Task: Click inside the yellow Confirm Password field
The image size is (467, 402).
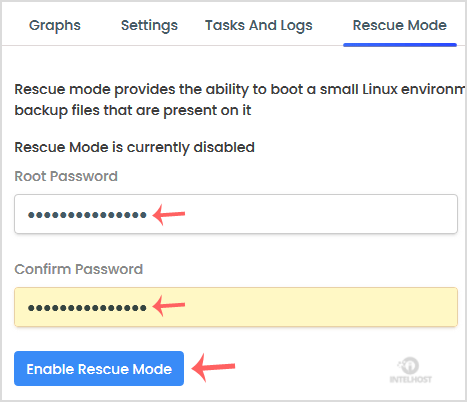Action: click(x=236, y=307)
